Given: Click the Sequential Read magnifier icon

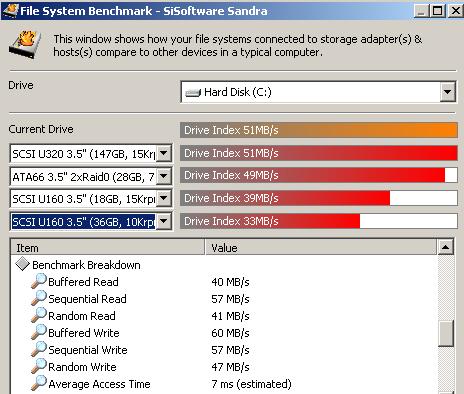Looking at the screenshot, I should point(39,298).
